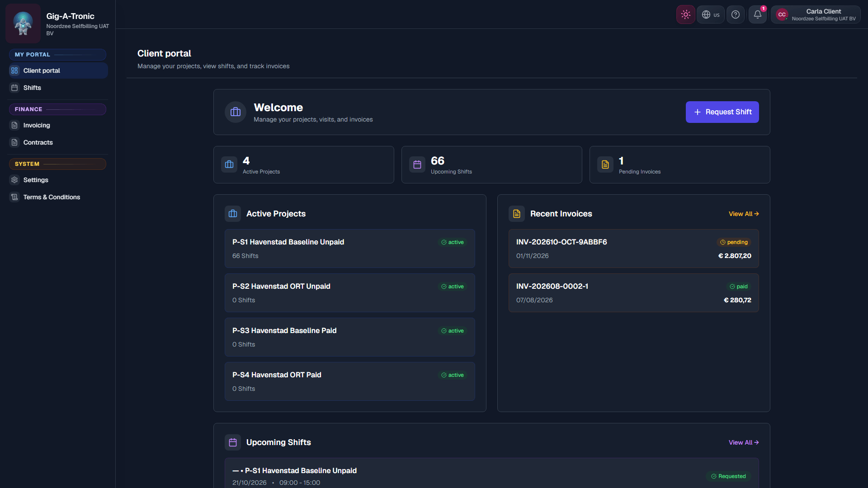Screen dimensions: 868x488
Task: Click the paid status badge
Action: tap(739, 286)
